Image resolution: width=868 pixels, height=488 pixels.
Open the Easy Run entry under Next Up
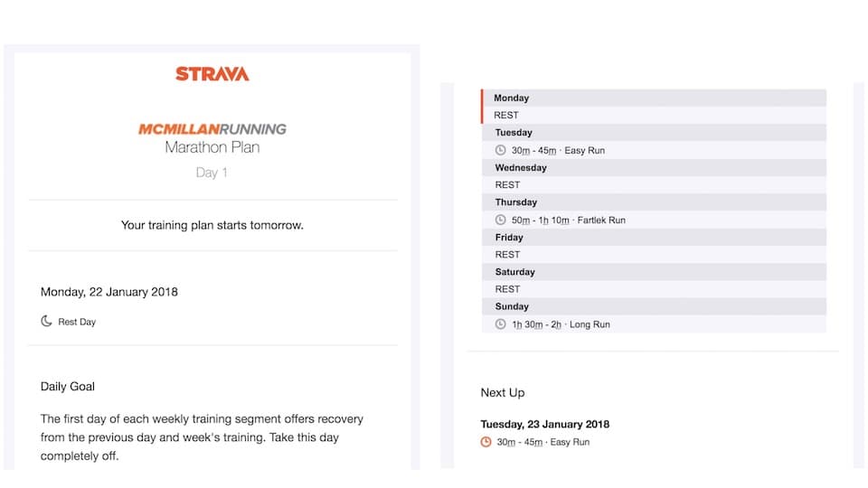pyautogui.click(x=534, y=442)
